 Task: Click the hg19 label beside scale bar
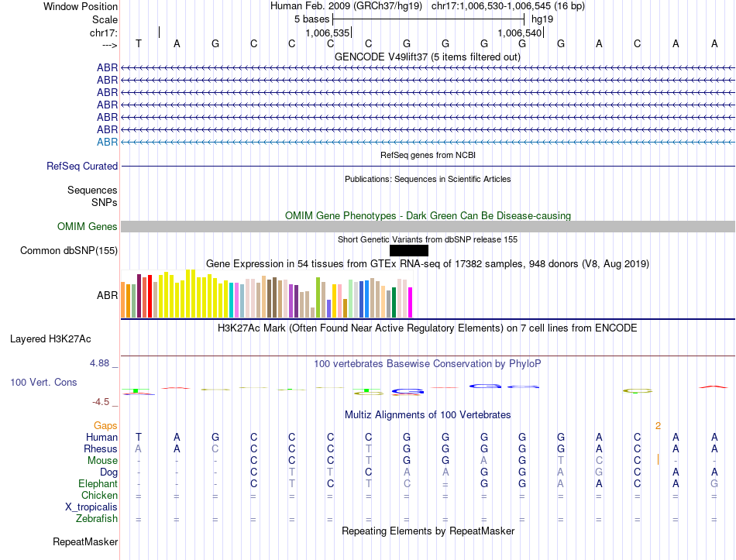pos(542,19)
